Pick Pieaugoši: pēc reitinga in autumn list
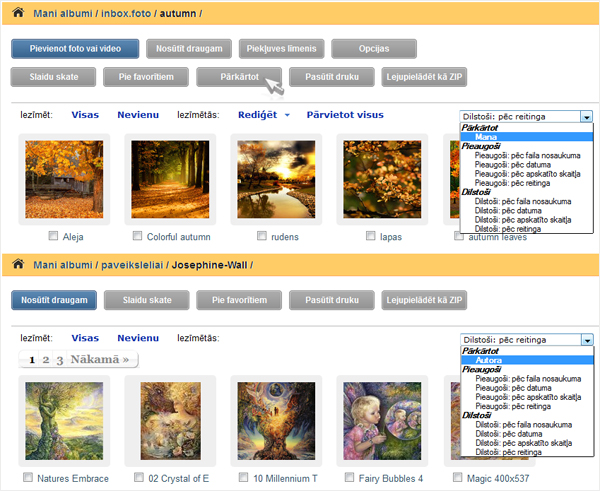This screenshot has width=600, height=491. point(527,183)
